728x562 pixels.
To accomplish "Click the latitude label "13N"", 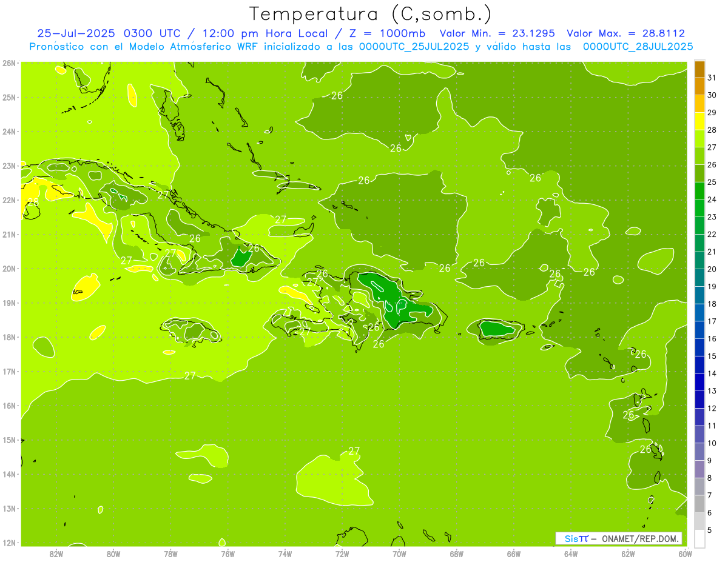I will point(9,509).
